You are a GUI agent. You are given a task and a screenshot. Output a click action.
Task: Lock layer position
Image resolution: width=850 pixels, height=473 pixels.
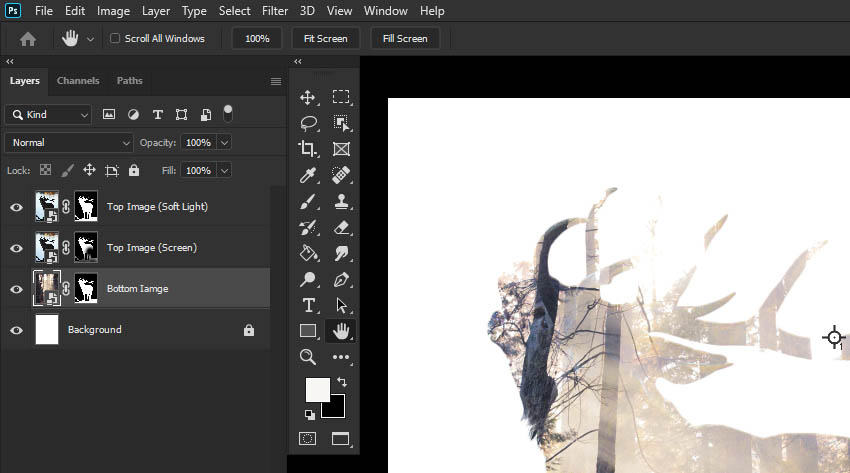pyautogui.click(x=89, y=170)
